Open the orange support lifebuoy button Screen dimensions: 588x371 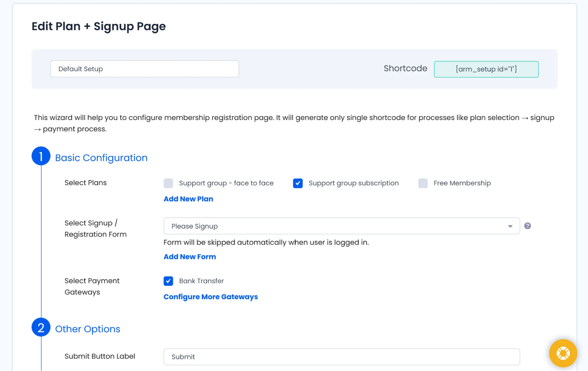(563, 353)
